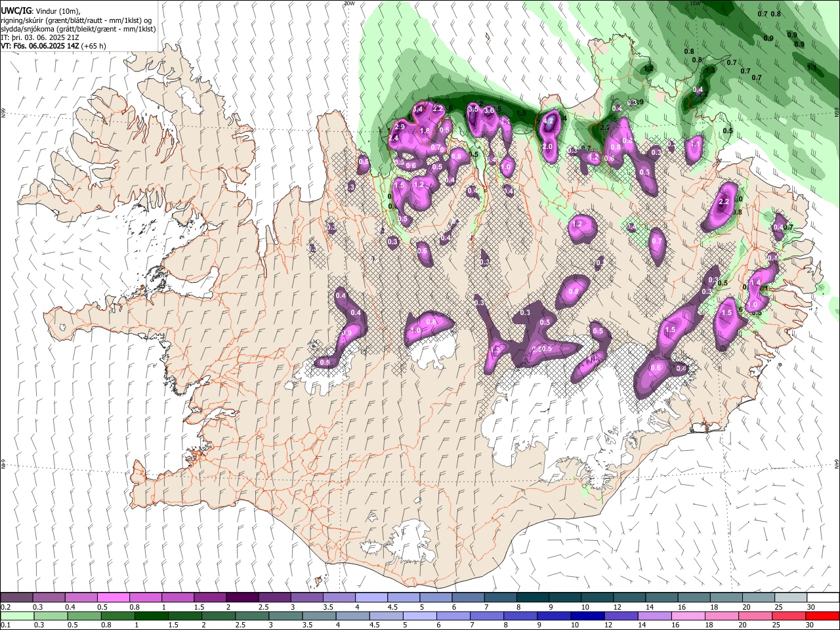Pick the lower-row pale pink swatch labeled 16

(x=688, y=616)
